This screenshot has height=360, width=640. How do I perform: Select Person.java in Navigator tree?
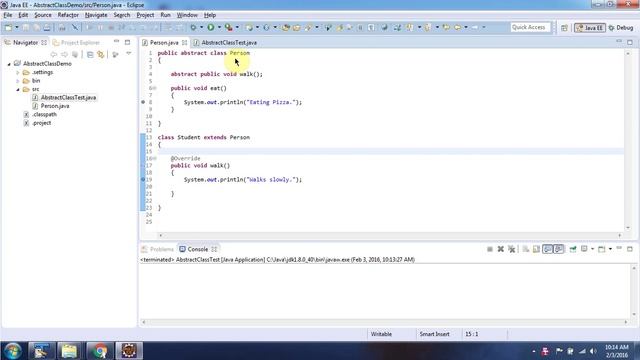click(x=55, y=106)
